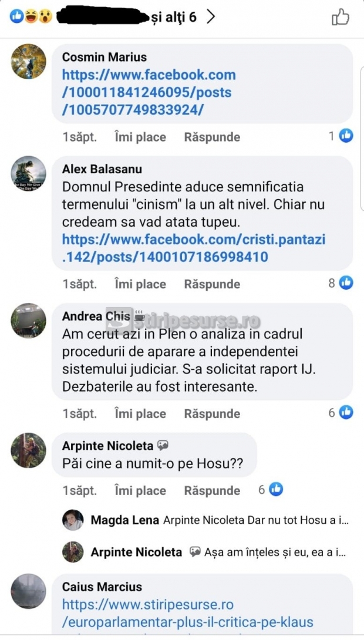Screen dimensions: 364x640
Task: Click the badge icon next to Arpinte Nicoleta's name
Action: (x=163, y=446)
